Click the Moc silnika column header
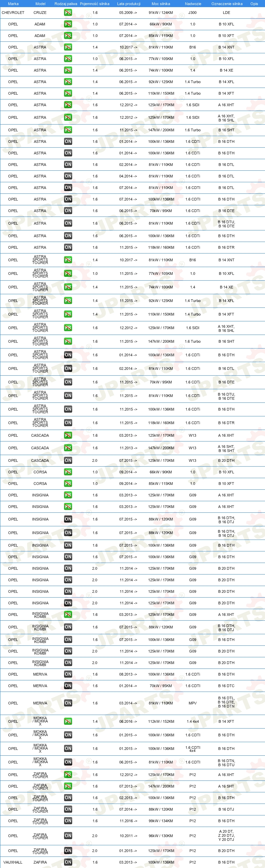The height and width of the screenshot is (868, 265). click(x=161, y=4)
